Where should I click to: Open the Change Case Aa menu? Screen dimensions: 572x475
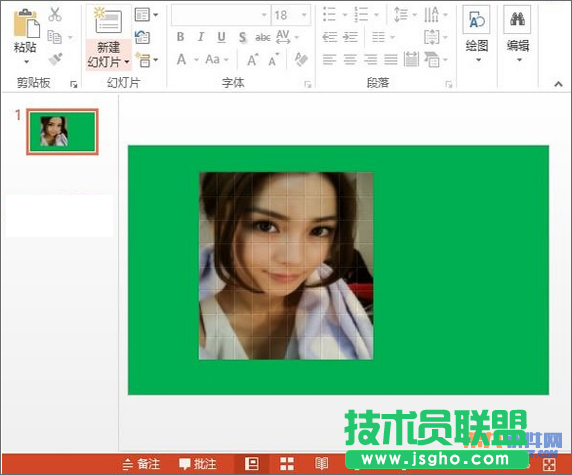pyautogui.click(x=217, y=59)
